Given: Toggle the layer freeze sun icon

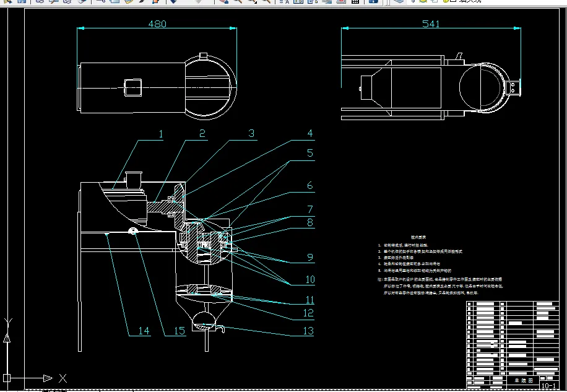Looking at the screenshot, I should pos(424,2).
